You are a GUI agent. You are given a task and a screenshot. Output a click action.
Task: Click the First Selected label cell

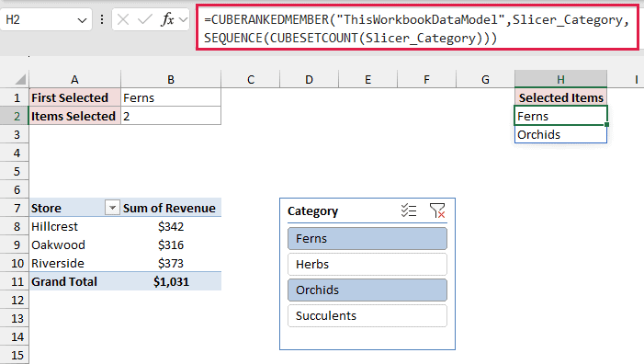[x=75, y=97]
